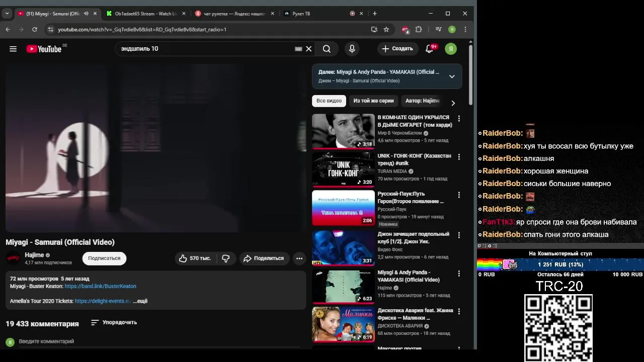
Task: Open the Chrome three-dot menu
Action: [x=465, y=29]
